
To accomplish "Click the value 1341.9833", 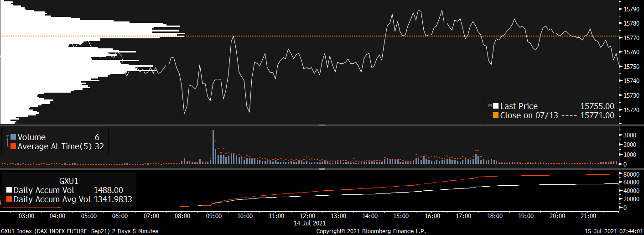I will [x=113, y=199].
